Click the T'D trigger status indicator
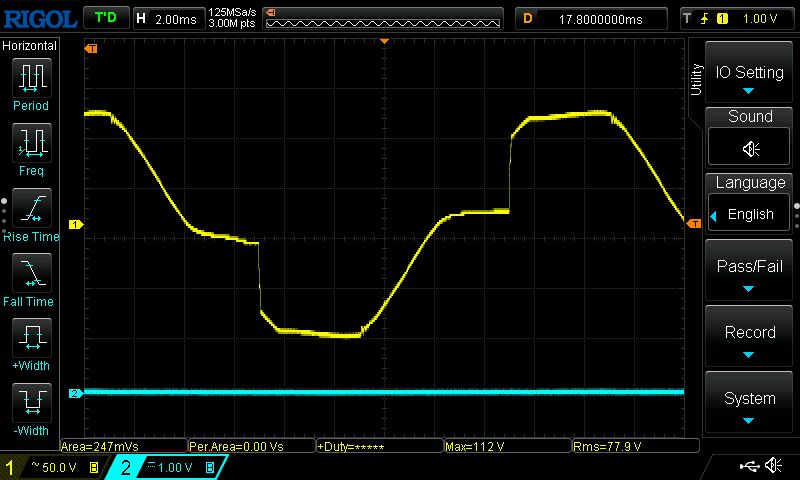This screenshot has width=800, height=480. (x=106, y=18)
